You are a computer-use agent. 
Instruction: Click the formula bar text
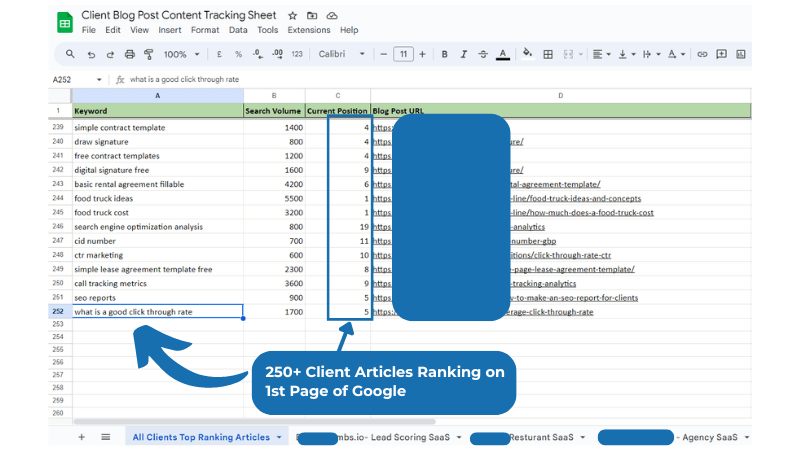pyautogui.click(x=184, y=80)
